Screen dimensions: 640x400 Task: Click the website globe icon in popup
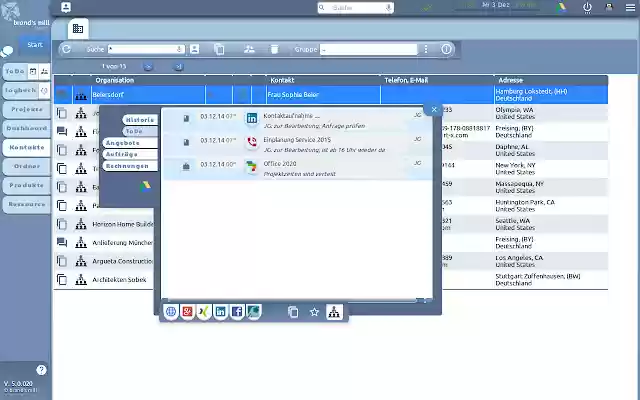[171, 312]
